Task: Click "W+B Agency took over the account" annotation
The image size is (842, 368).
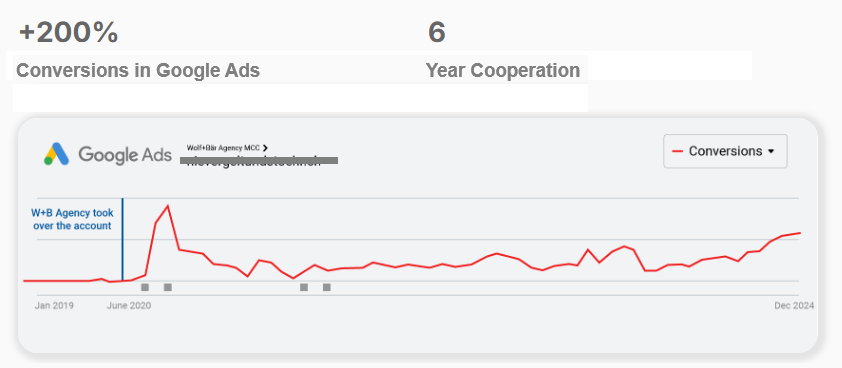Action: [72, 219]
